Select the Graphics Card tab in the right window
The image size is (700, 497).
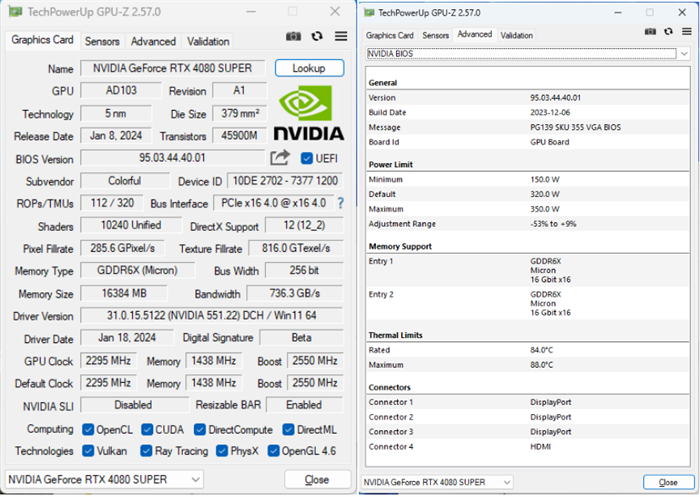click(390, 35)
